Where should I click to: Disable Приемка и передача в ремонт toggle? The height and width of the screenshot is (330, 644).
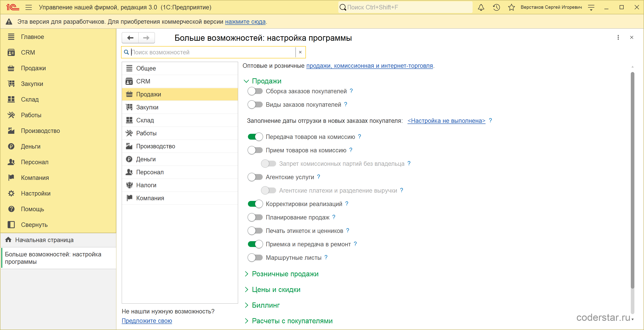pyautogui.click(x=255, y=244)
